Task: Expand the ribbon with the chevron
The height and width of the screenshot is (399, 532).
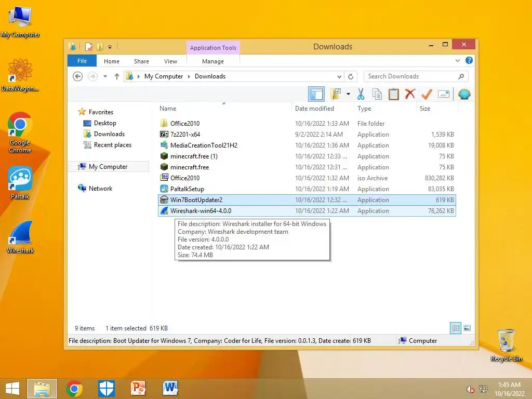Action: [x=458, y=61]
